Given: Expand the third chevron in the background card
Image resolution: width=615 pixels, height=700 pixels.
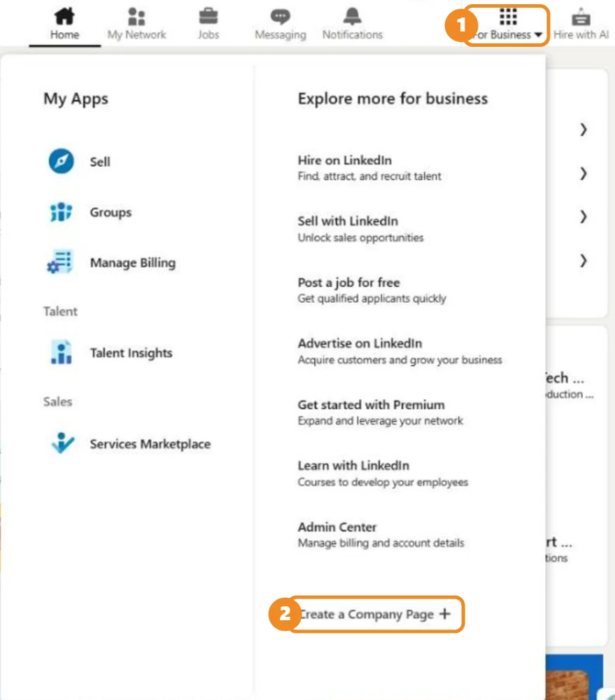Looking at the screenshot, I should coord(583,217).
